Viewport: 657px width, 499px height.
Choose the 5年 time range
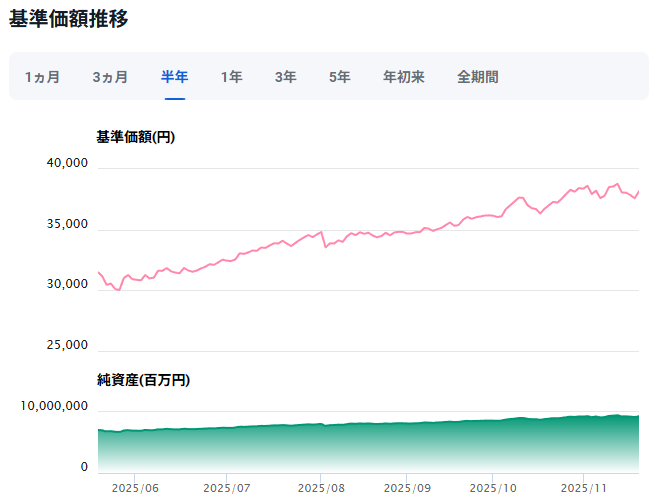[x=339, y=77]
